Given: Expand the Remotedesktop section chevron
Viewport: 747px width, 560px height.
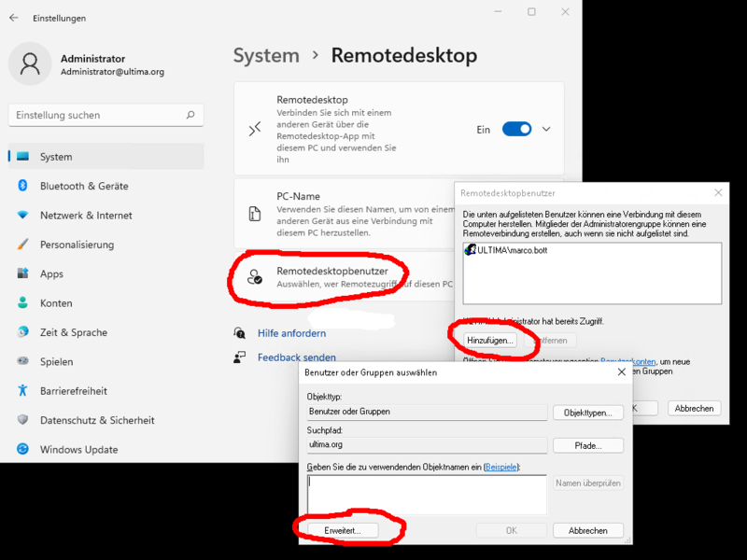Looking at the screenshot, I should point(547,130).
